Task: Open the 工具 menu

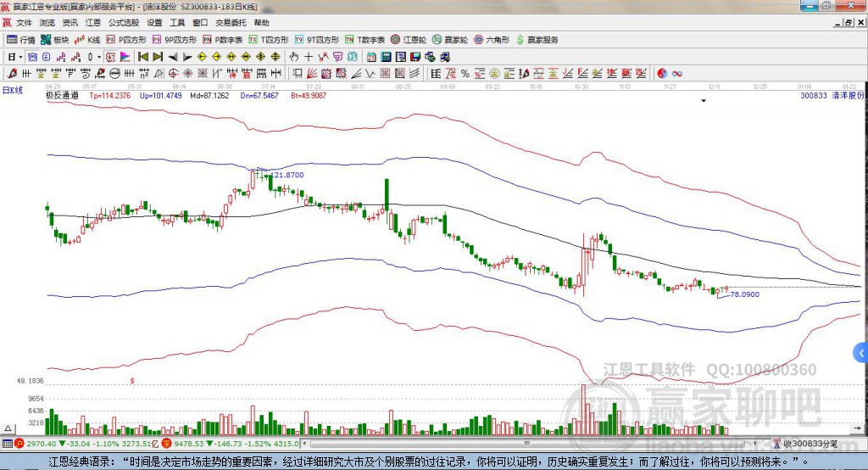Action: coord(177,23)
